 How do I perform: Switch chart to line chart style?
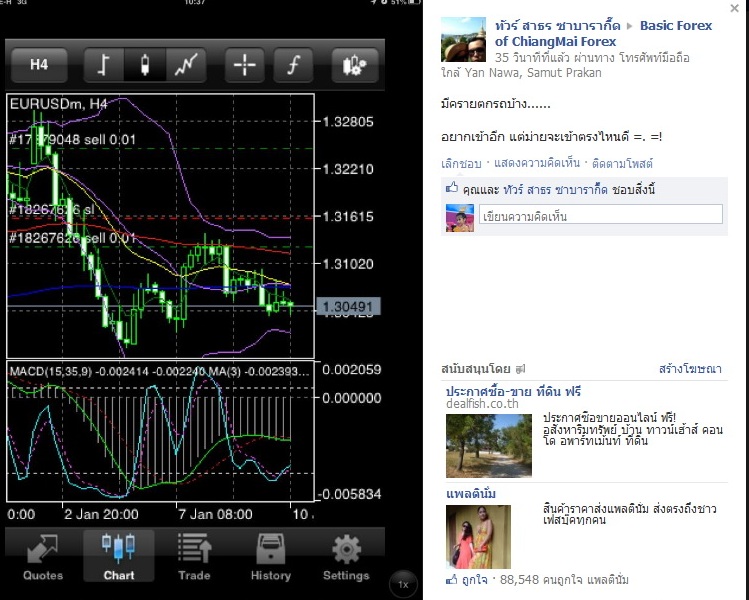point(186,64)
